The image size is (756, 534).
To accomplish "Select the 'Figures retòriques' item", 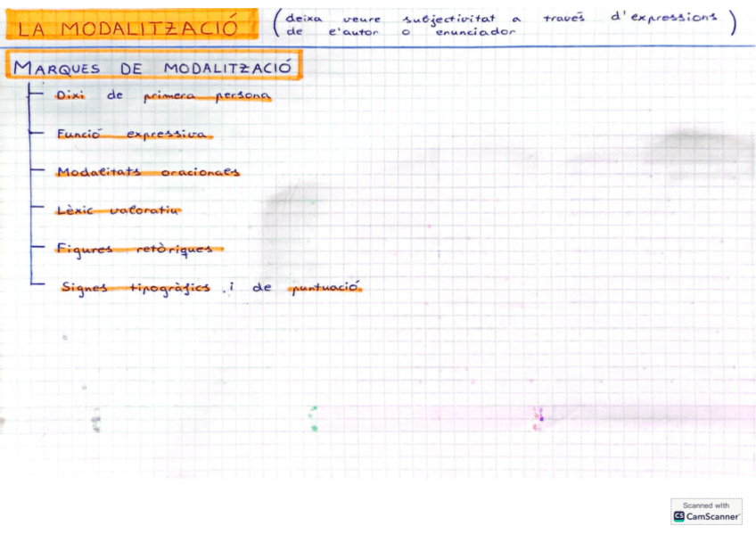I will [x=139, y=249].
